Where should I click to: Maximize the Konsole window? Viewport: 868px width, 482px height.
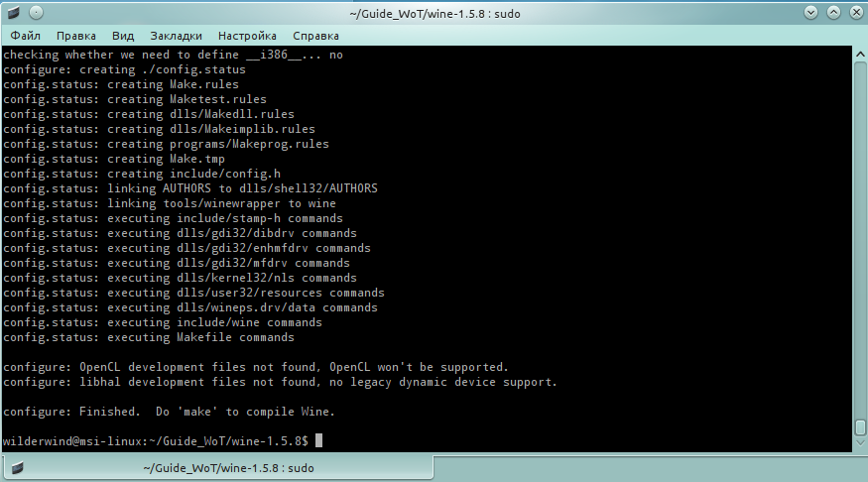click(x=833, y=12)
